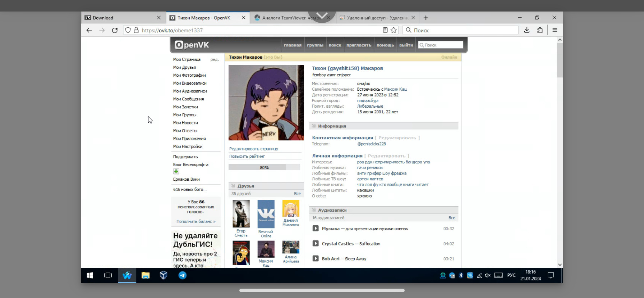Go back using the browser back arrow
644x298 pixels.
point(89,30)
